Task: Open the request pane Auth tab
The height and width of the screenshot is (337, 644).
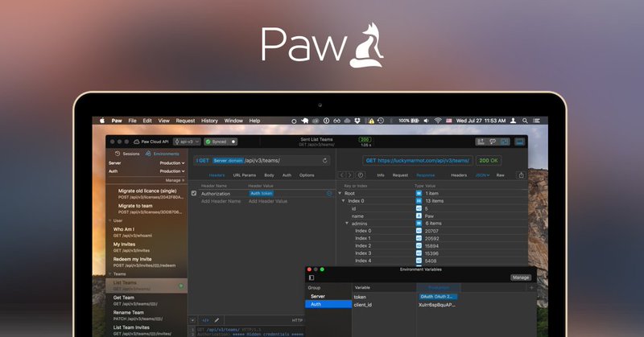Action: (x=287, y=175)
